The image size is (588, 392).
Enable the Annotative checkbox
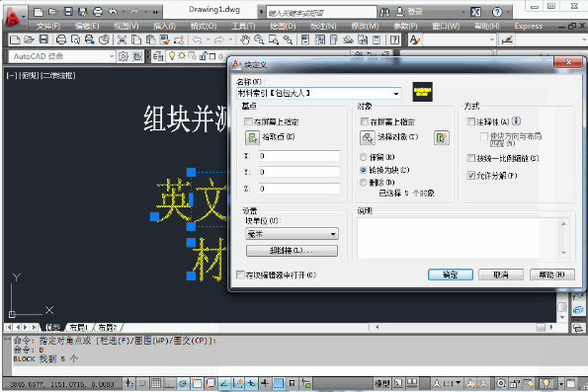coord(471,121)
